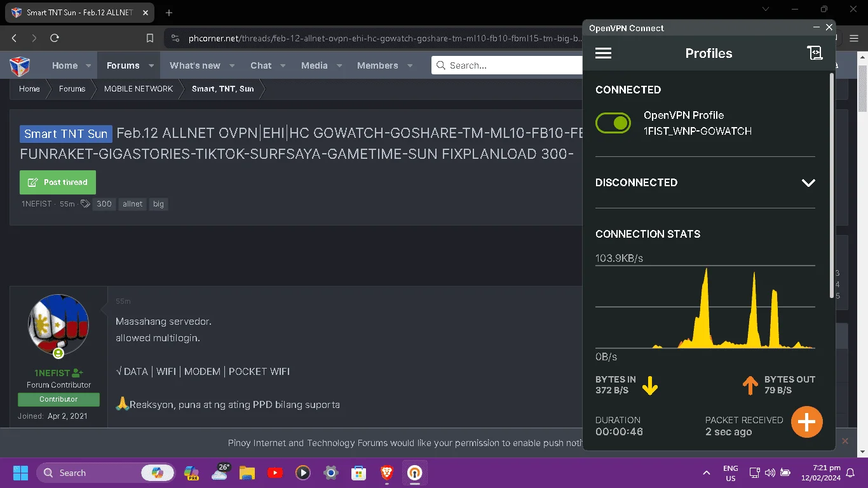
Task: Expand the Members dropdown arrow
Action: pyautogui.click(x=410, y=65)
